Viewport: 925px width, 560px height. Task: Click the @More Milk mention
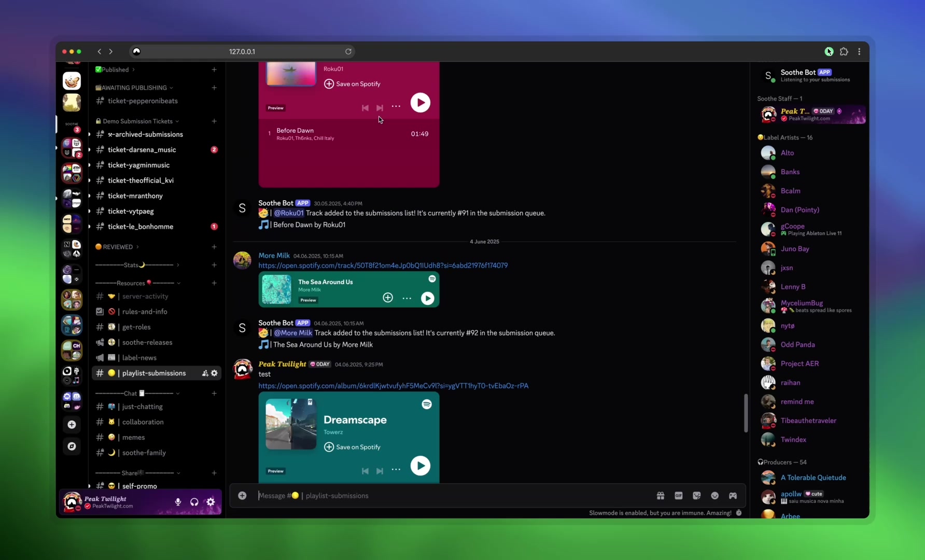[293, 333]
